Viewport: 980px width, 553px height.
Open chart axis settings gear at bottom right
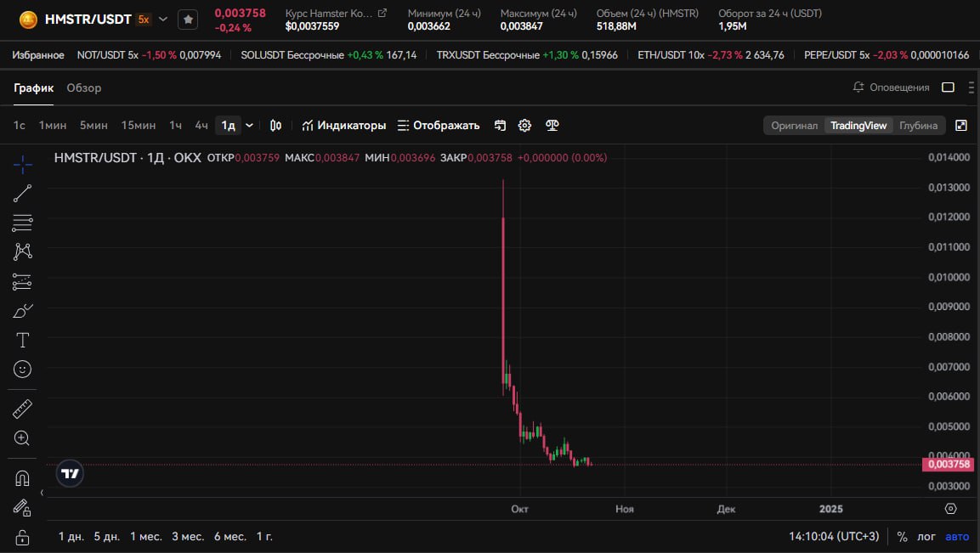950,509
